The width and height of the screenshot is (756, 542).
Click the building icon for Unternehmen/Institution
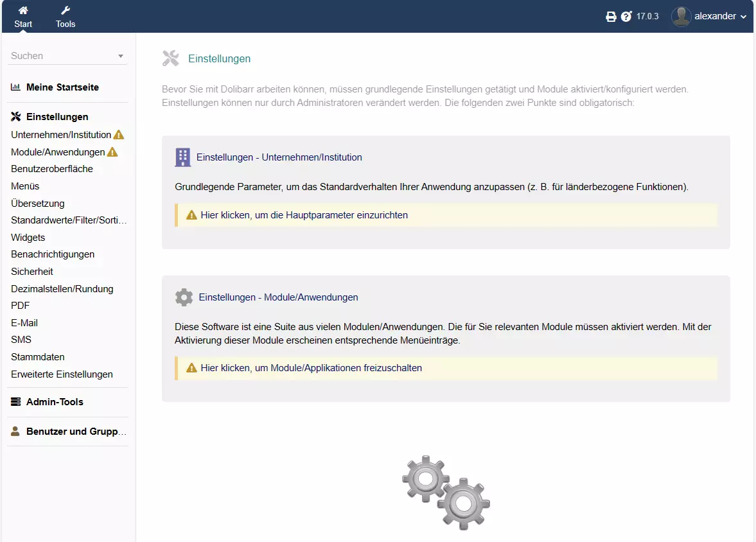pyautogui.click(x=182, y=157)
